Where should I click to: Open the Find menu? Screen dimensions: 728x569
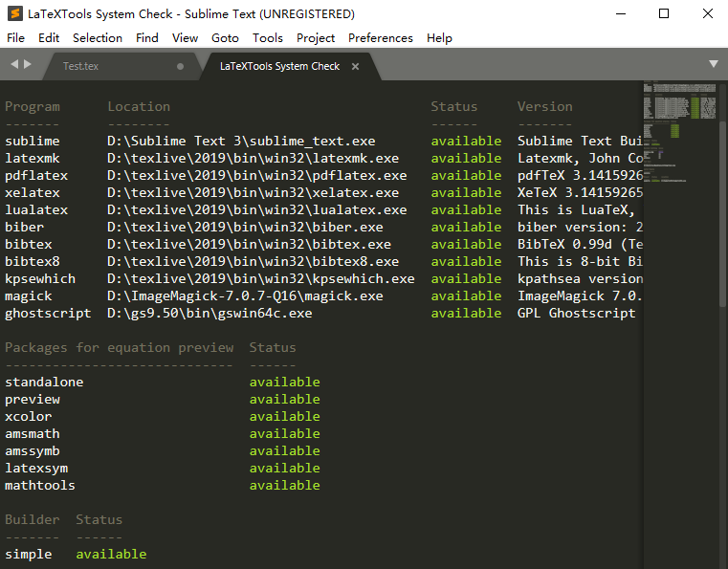[147, 38]
